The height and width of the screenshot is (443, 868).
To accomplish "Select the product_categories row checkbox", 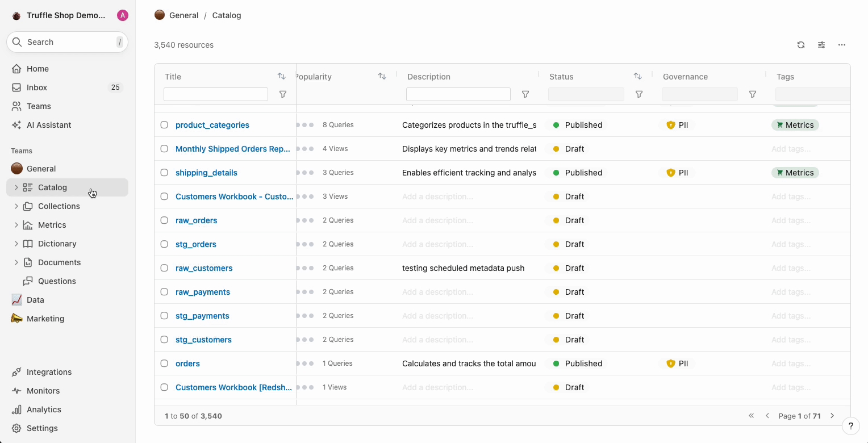I will coord(164,125).
